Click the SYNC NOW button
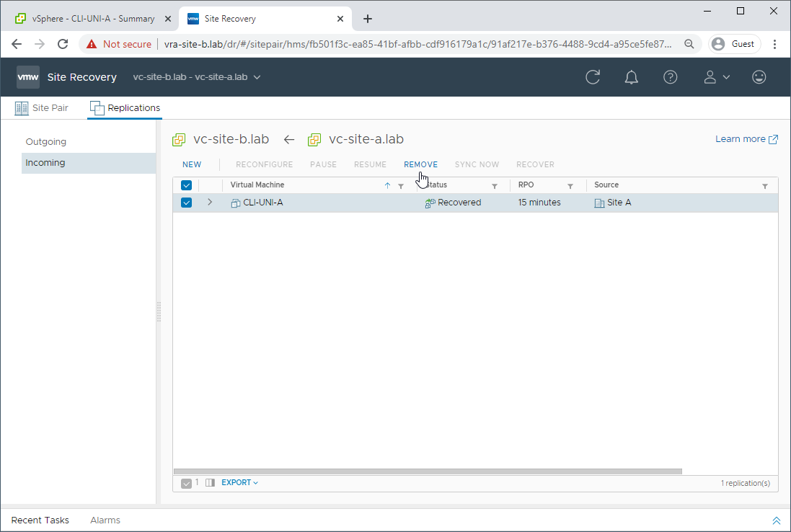Viewport: 791px width, 532px height. [477, 164]
